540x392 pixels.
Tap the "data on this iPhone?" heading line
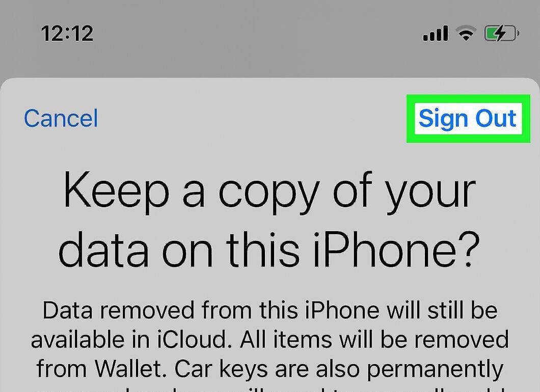coord(269,249)
